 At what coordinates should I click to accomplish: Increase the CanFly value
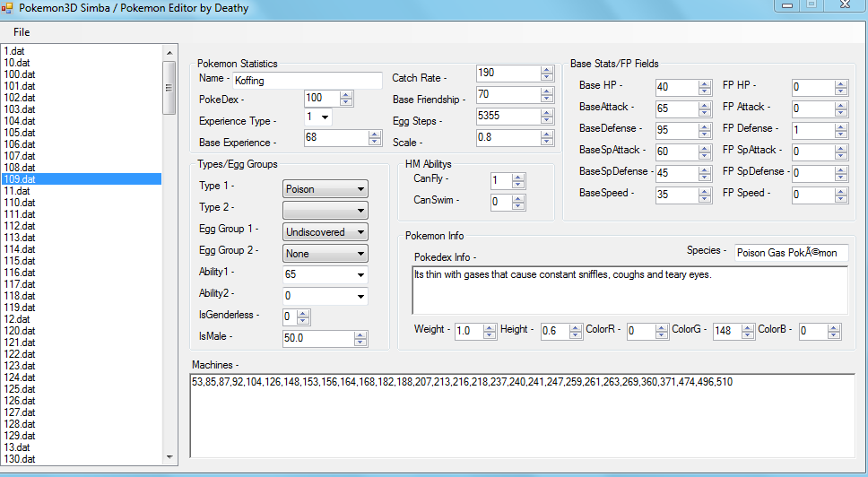[517, 177]
